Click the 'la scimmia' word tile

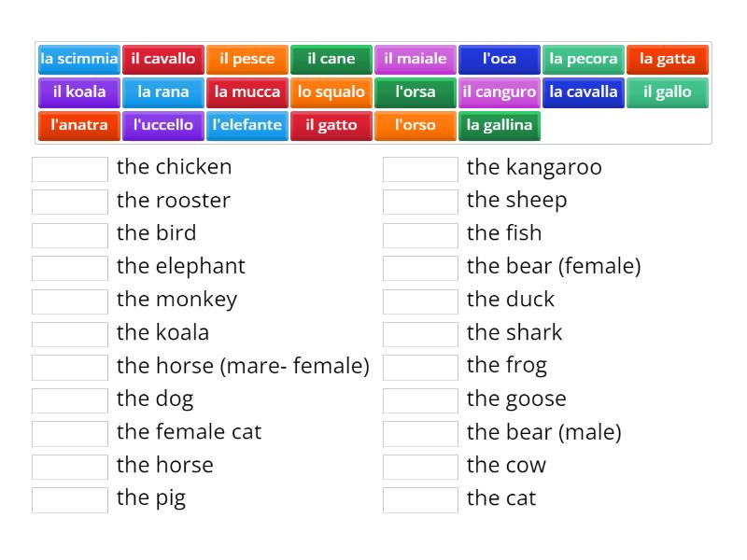click(79, 59)
